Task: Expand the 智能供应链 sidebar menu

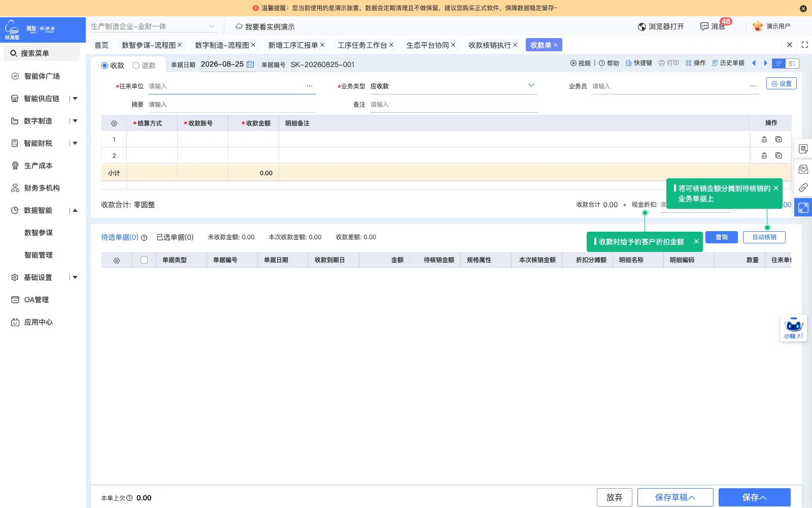Action: pos(75,99)
